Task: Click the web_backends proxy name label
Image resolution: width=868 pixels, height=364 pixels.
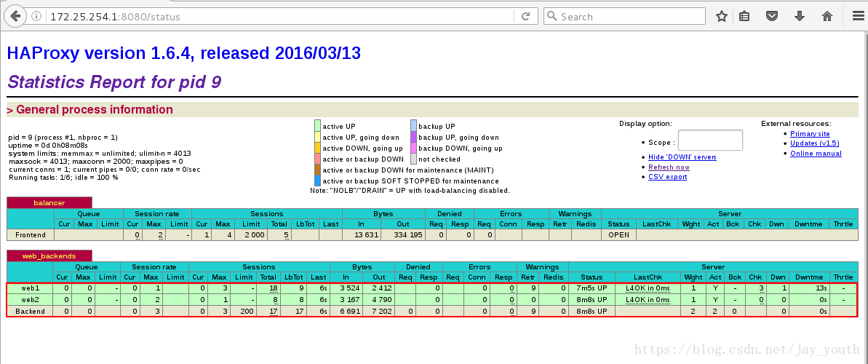Action: point(49,256)
